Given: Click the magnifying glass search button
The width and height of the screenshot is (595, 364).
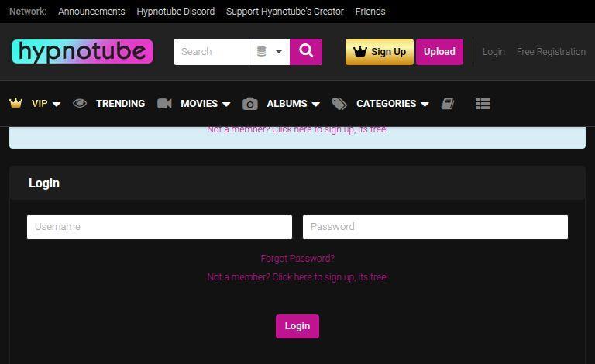Looking at the screenshot, I should (x=306, y=52).
